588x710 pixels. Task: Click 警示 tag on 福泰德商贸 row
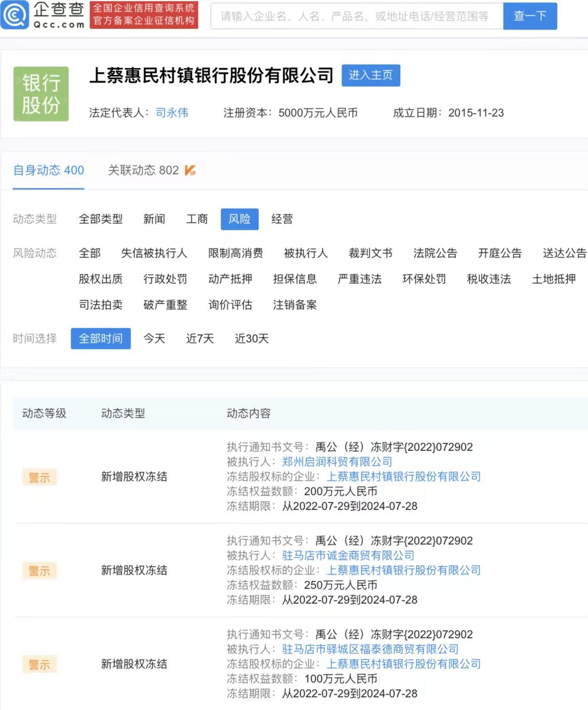39,665
